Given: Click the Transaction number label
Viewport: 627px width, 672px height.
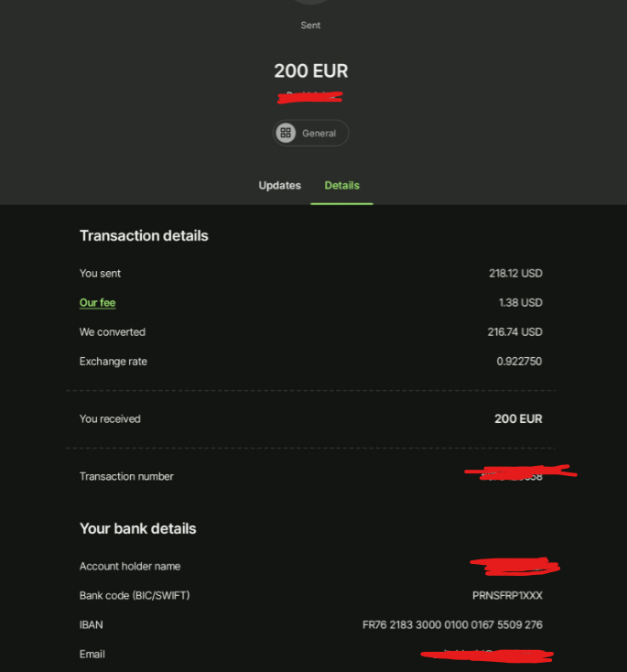Looking at the screenshot, I should (126, 476).
